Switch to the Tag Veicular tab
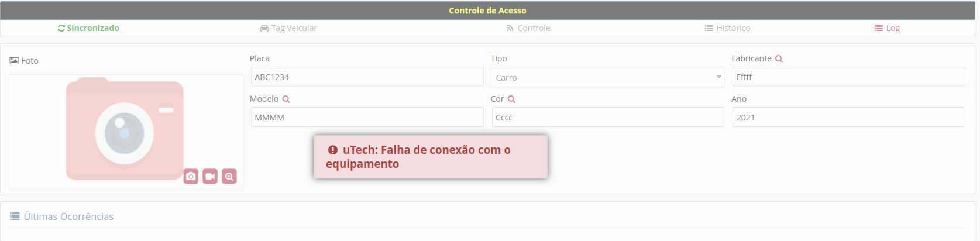 (x=288, y=28)
